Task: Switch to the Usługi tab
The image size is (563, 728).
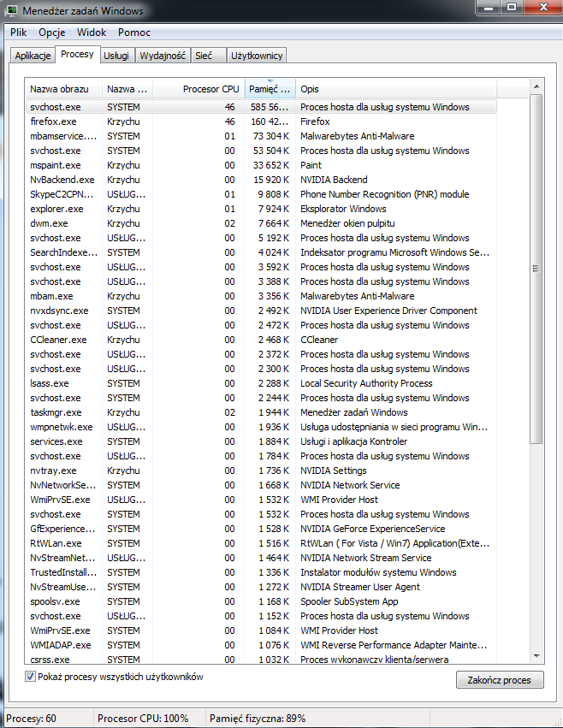Action: pyautogui.click(x=116, y=56)
